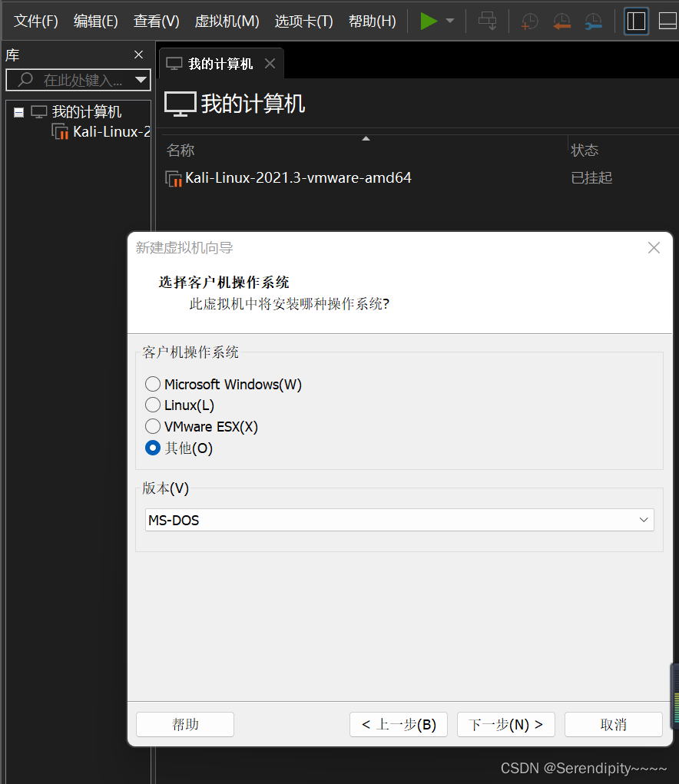The image size is (679, 784).
Task: Click the library search input field
Action: 77,80
